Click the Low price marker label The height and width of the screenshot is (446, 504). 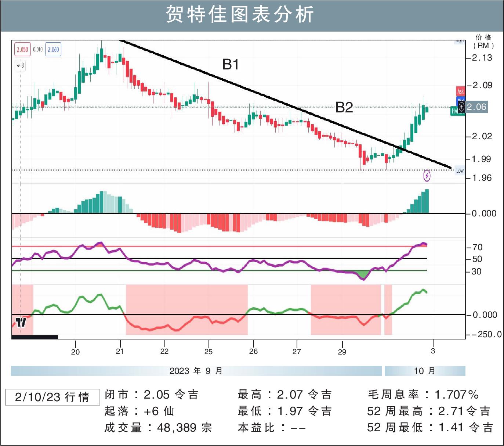point(460,170)
